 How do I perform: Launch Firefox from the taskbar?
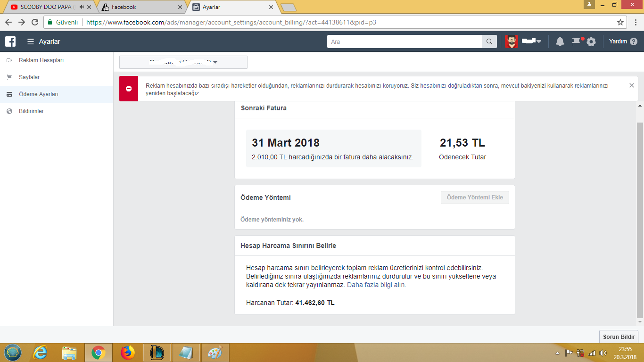pos(127,353)
